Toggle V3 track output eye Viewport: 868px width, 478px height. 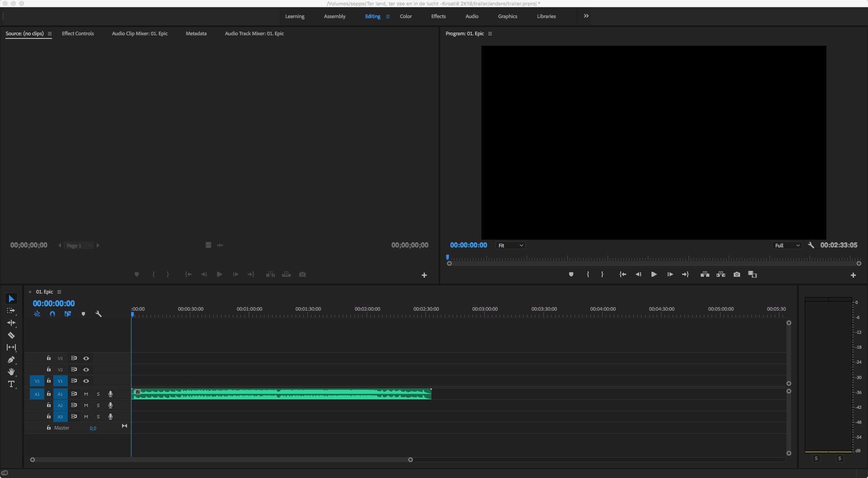click(86, 358)
